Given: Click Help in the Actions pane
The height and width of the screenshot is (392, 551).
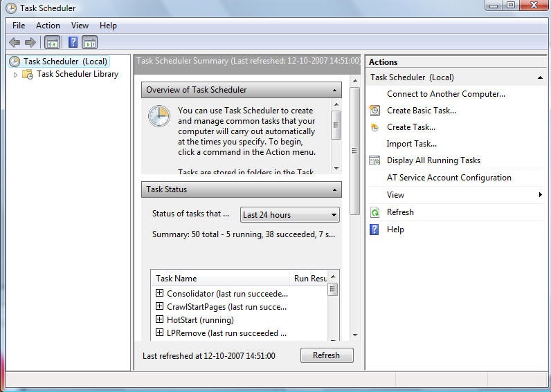Looking at the screenshot, I should pyautogui.click(x=395, y=230).
